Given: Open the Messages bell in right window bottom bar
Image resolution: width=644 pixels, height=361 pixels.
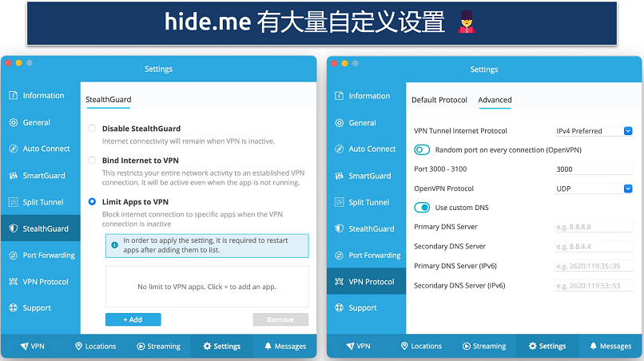Looking at the screenshot, I should tap(593, 346).
